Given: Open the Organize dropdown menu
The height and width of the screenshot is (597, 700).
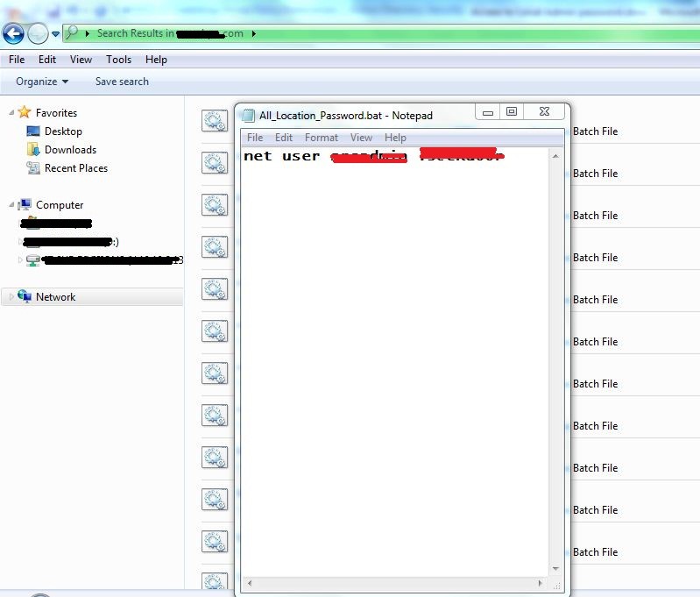Looking at the screenshot, I should coord(42,82).
